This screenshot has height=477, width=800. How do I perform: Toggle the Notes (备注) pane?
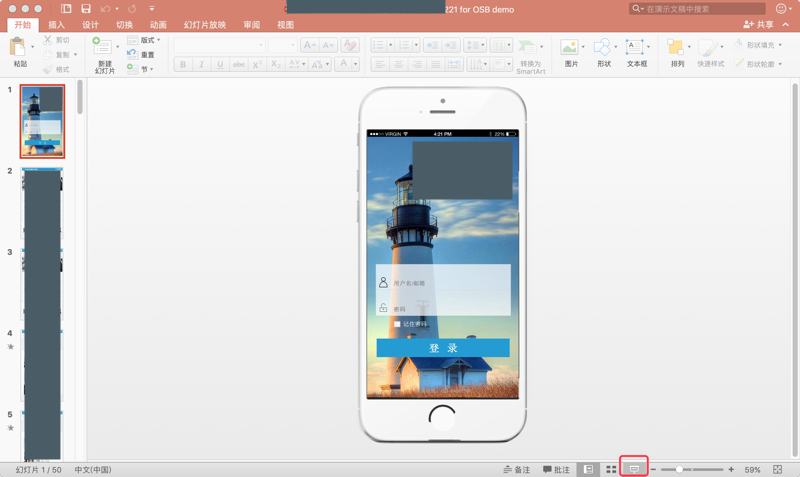point(517,469)
